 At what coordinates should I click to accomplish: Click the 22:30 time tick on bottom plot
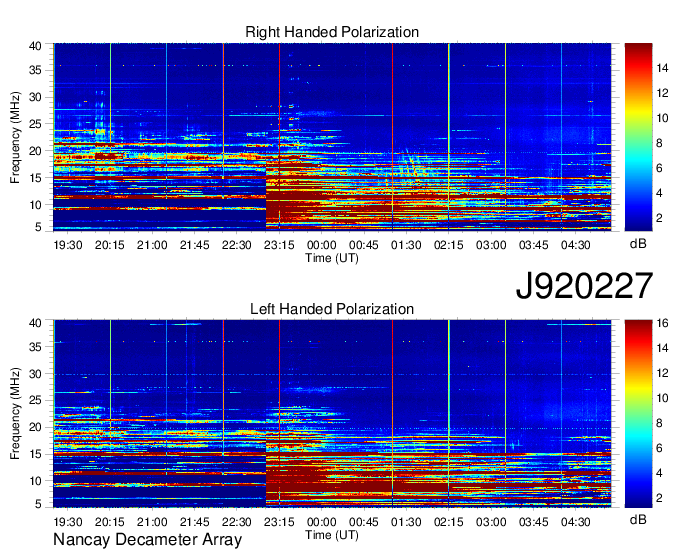tap(237, 522)
